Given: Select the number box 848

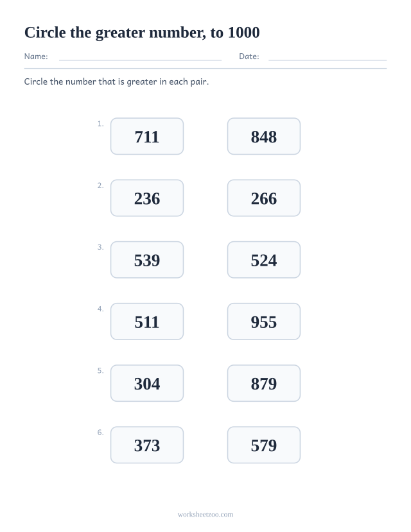Looking at the screenshot, I should click(x=264, y=137).
